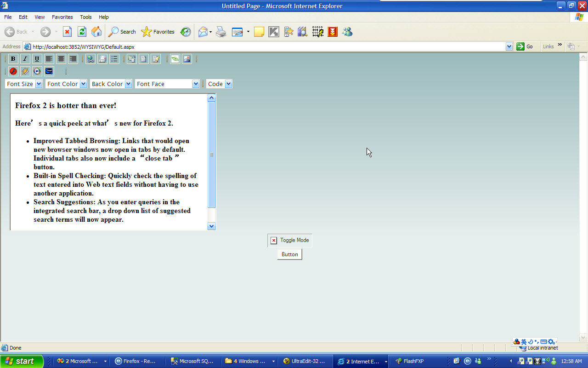
Task: Open the Edit button dropdown arrow
Action: [x=248, y=32]
